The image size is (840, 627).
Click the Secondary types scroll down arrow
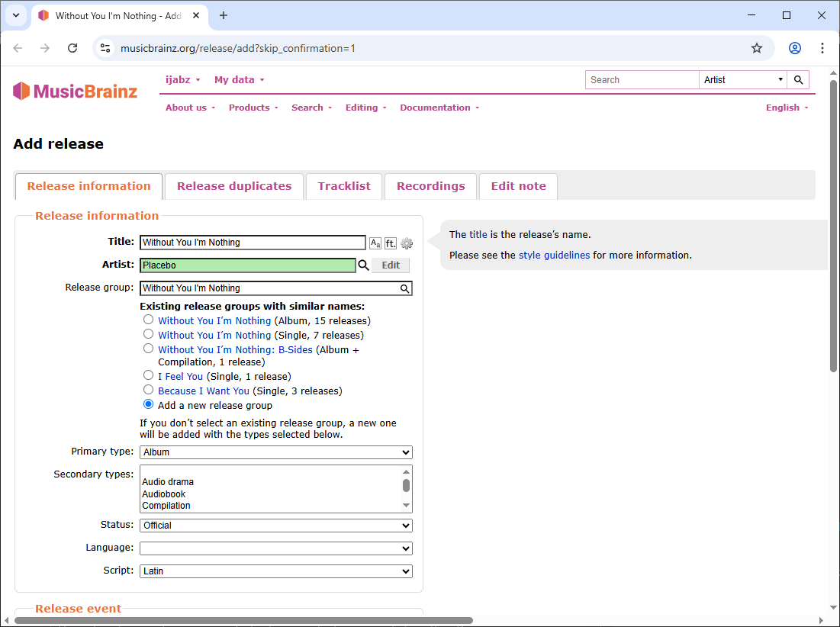406,506
